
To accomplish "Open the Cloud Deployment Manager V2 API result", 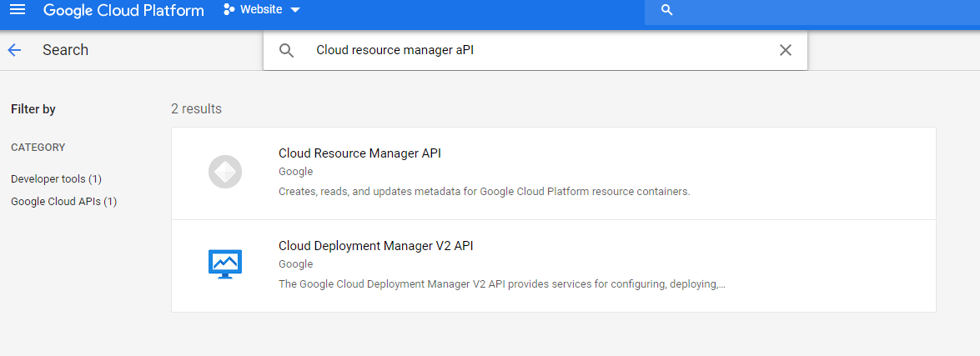I will 375,246.
